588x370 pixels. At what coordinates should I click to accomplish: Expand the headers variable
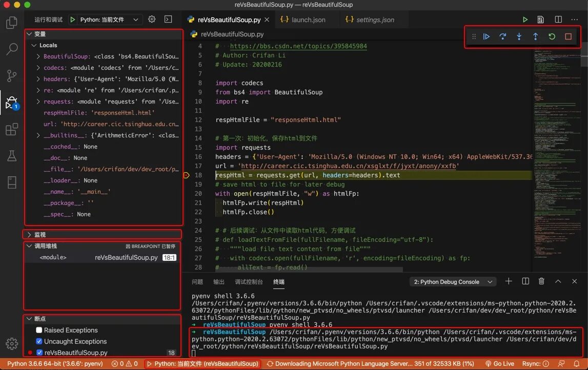point(38,79)
